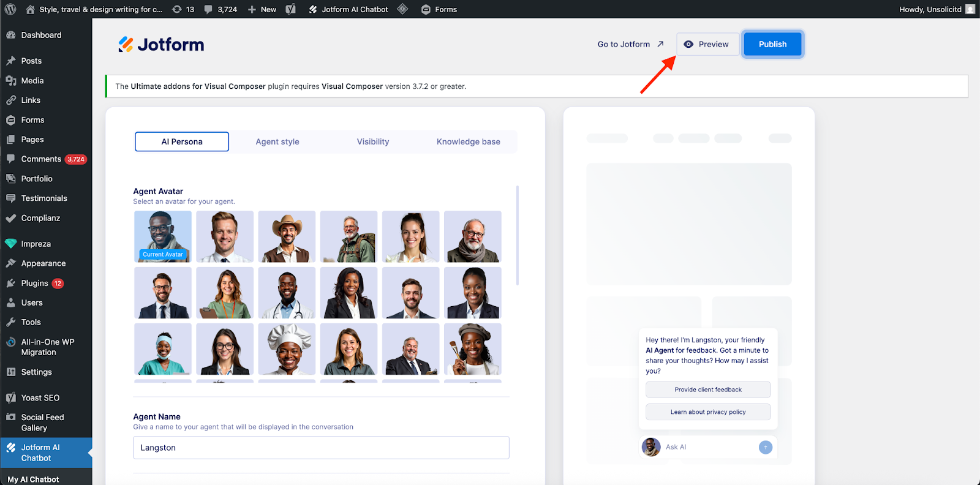Open the Settings menu in sidebar
The width and height of the screenshot is (980, 485).
(x=36, y=372)
